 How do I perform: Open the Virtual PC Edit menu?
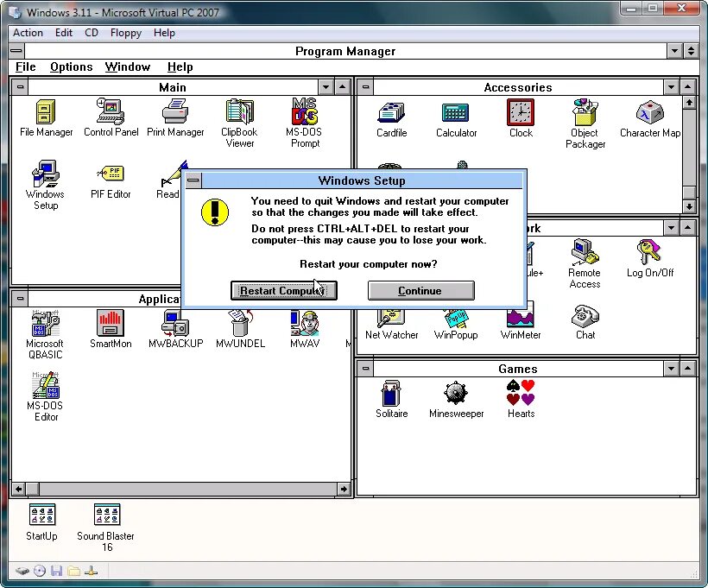(64, 33)
